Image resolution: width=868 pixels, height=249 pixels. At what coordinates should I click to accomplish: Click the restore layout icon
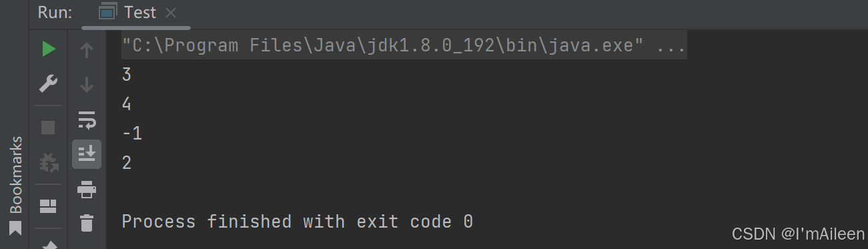click(49, 206)
